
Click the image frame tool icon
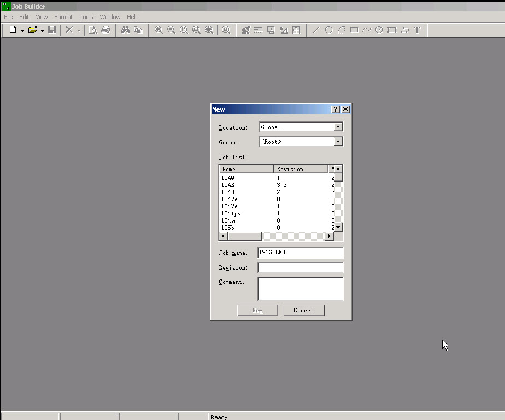coord(271,30)
